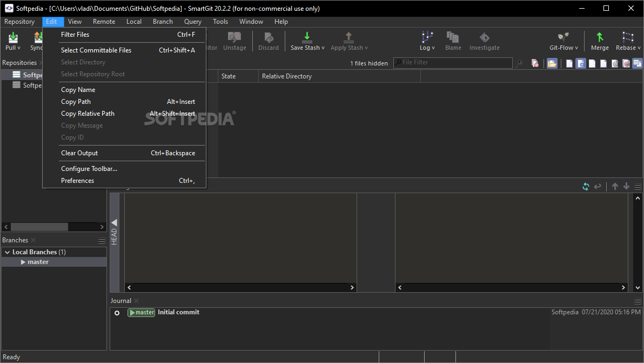
Task: Open the Branches panel hamburger menu
Action: pos(102,241)
